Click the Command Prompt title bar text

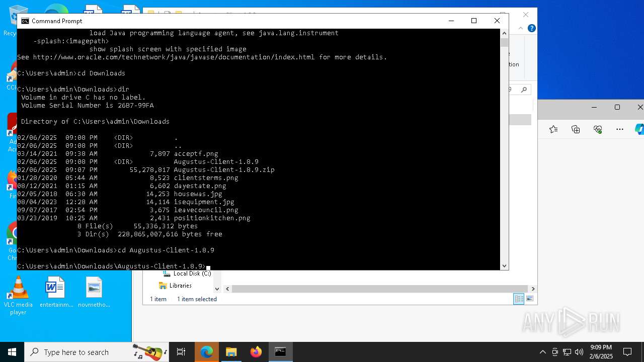[x=57, y=21]
